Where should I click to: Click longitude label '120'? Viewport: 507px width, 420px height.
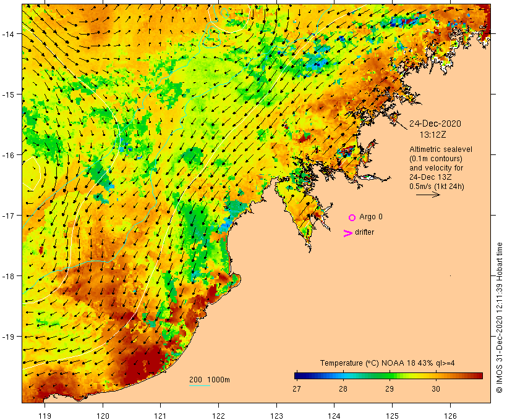(x=103, y=416)
